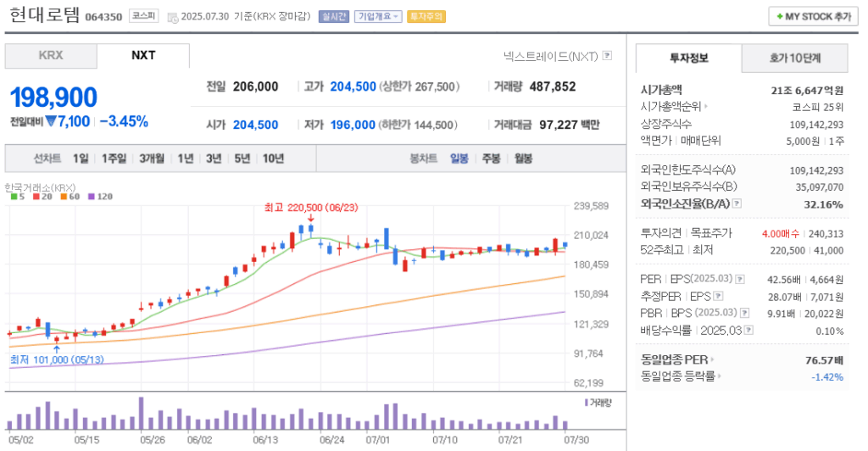
Task: Select the 1주일 line chart period
Action: (x=114, y=159)
